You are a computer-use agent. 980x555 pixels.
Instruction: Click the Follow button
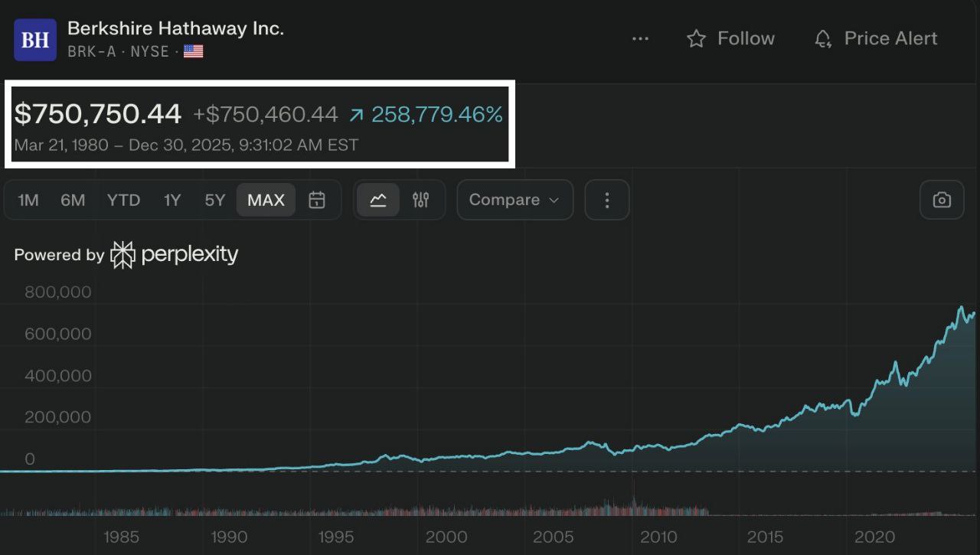point(730,38)
